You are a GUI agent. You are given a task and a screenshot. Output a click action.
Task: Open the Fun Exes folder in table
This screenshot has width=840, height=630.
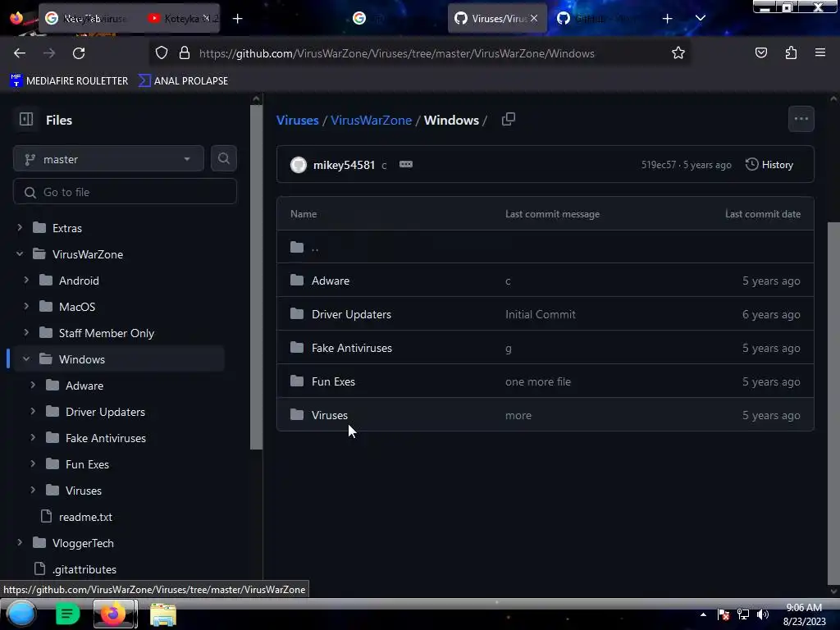(333, 382)
